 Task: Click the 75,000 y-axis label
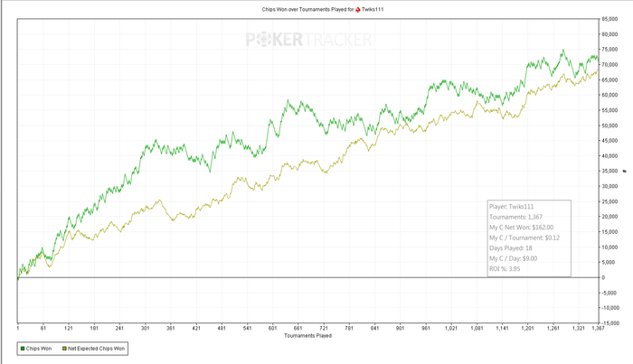click(609, 50)
